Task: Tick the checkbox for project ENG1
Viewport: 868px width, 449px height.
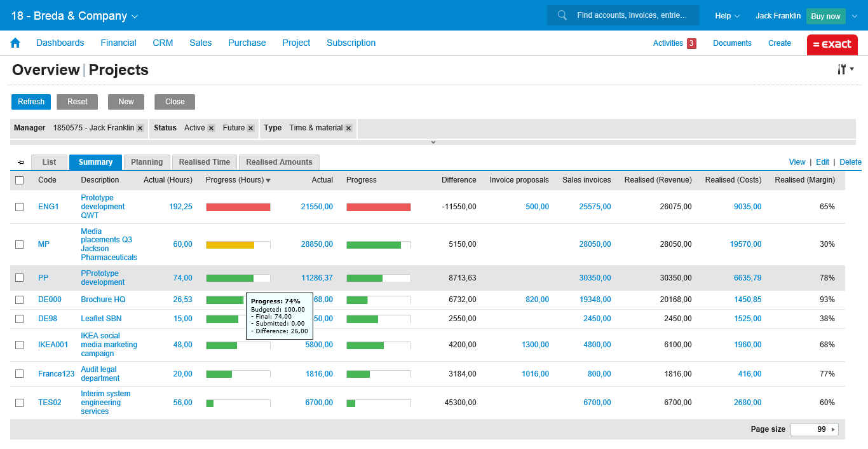Action: 20,207
